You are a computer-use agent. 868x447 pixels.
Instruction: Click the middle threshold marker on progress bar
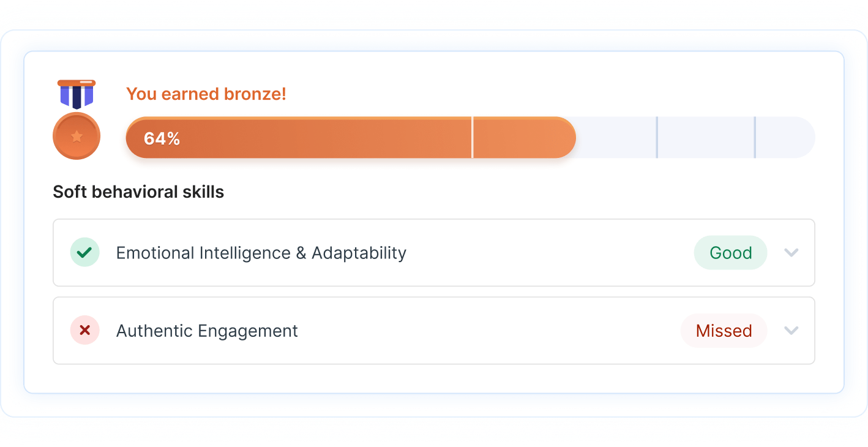657,137
